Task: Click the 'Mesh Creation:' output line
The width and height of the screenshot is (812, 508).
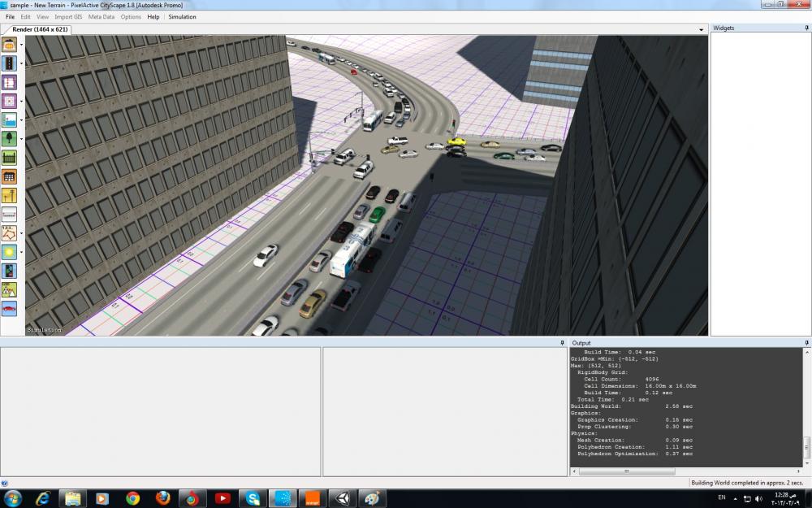Action: [635, 440]
